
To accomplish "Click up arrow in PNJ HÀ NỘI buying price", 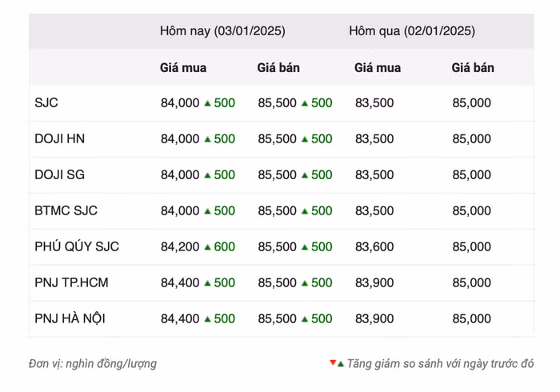I will [x=207, y=319].
